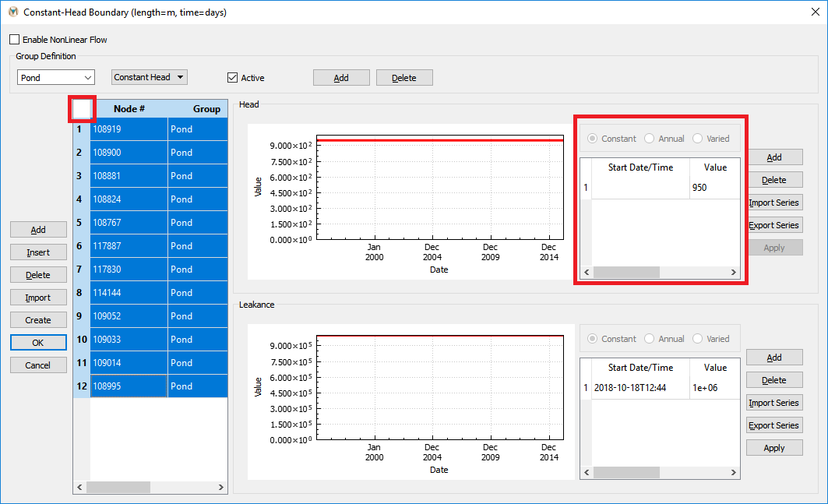
Task: Click the OK button
Action: pyautogui.click(x=38, y=343)
